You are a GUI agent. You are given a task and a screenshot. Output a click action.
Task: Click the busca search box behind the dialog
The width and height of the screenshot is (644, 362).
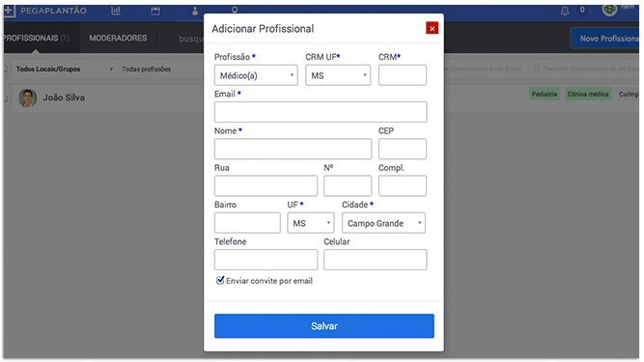point(190,39)
